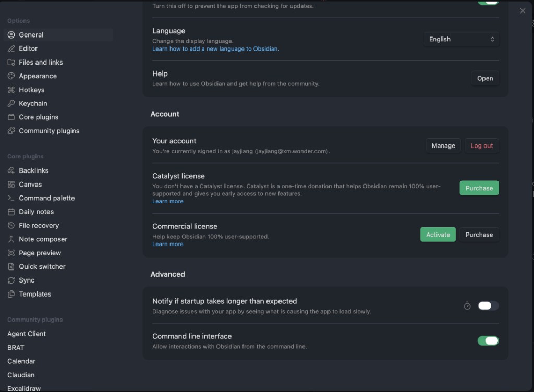Click the Templates copy icon

point(11,294)
